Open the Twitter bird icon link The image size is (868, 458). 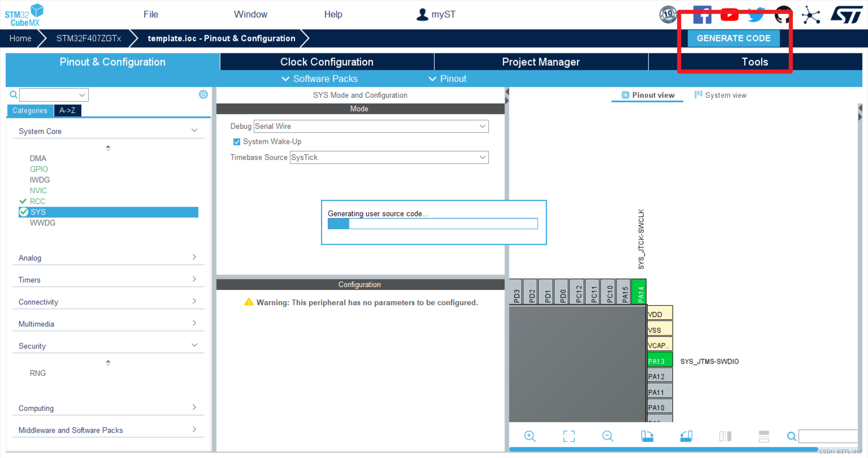click(x=756, y=15)
